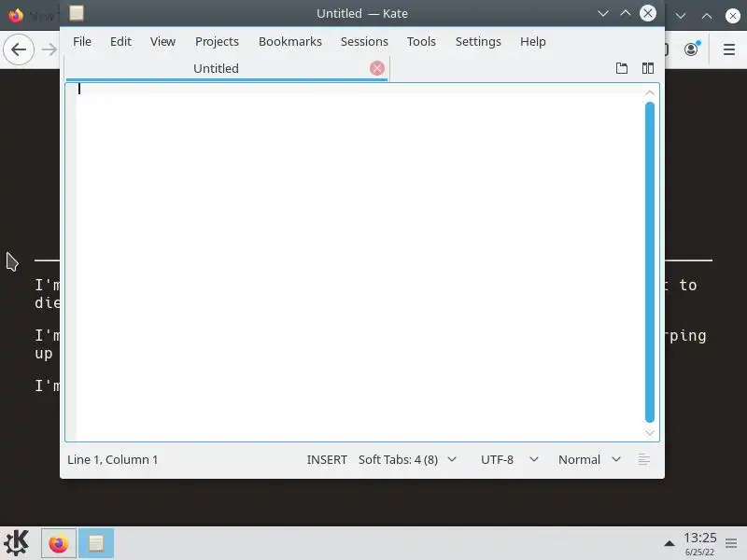Click the scroll down arrow in editor
The height and width of the screenshot is (560, 747).
649,432
